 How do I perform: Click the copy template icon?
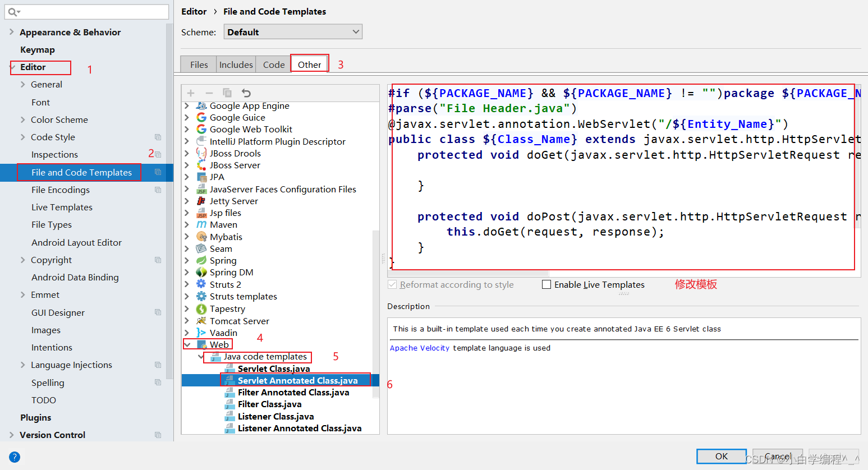(x=227, y=93)
